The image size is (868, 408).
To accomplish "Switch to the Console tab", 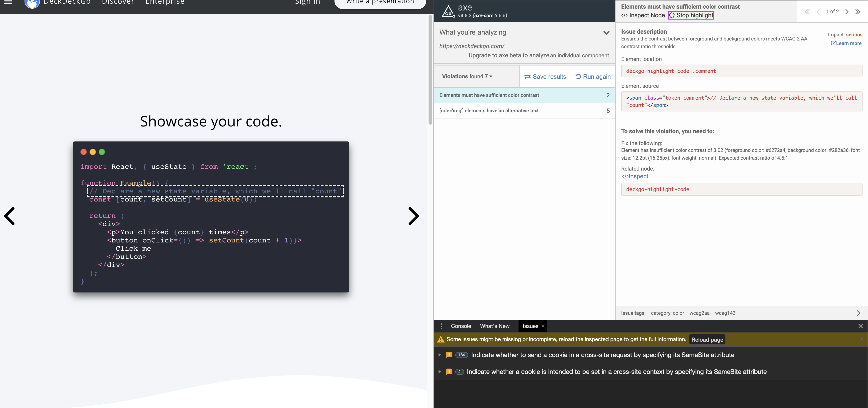I will tap(461, 326).
